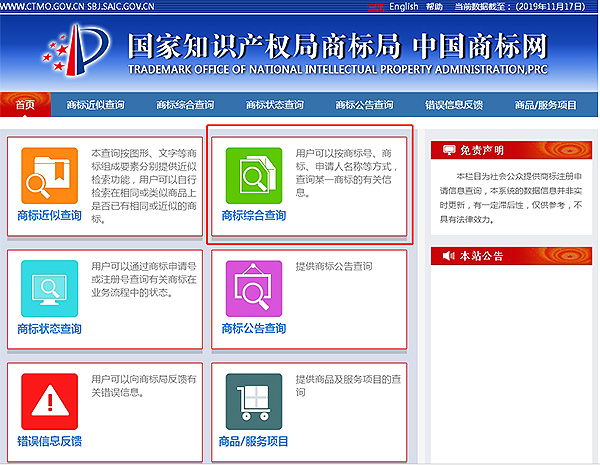Viewport: 600px width, 465px height.
Task: Click description text 用户可以向商标局反馈有关错误信息
Action: tap(144, 386)
